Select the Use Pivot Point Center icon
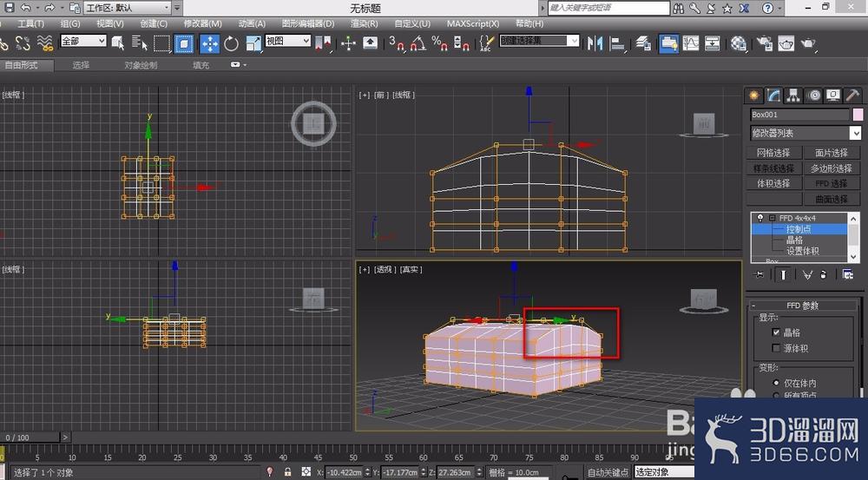The image size is (868, 480). (323, 43)
